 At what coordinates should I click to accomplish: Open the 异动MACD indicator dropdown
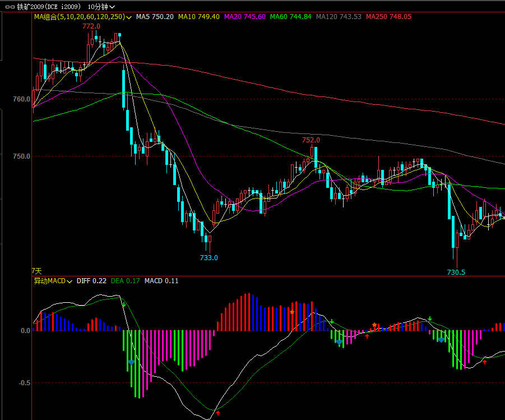53,281
